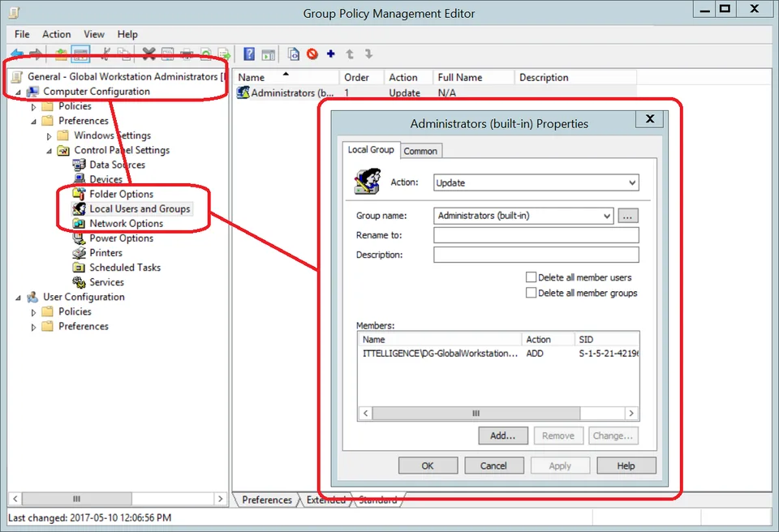The height and width of the screenshot is (532, 779).
Task: Click the Properties toolbar icon
Action: point(168,54)
